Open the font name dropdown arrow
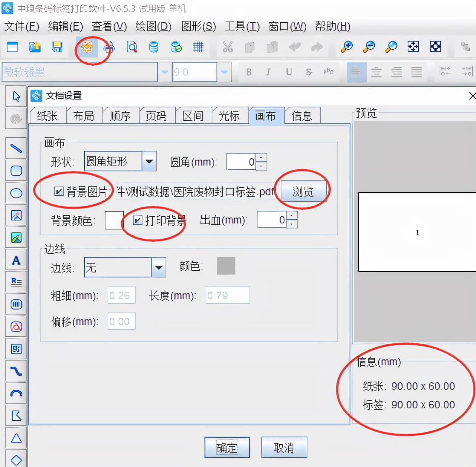 pyautogui.click(x=164, y=72)
